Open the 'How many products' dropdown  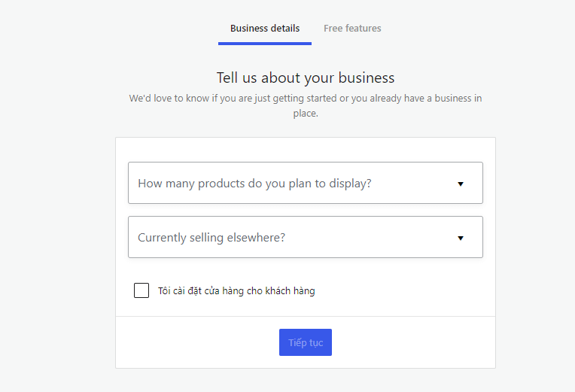(x=305, y=183)
